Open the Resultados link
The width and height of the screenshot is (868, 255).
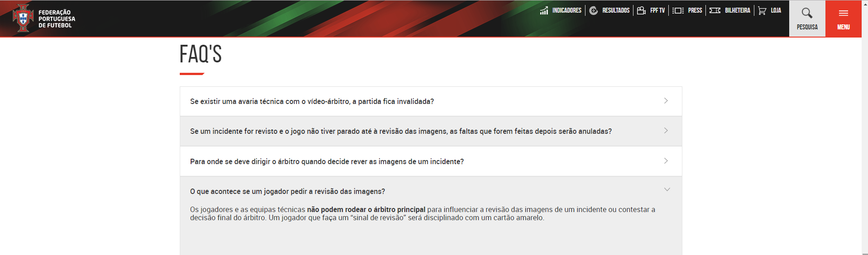point(616,10)
